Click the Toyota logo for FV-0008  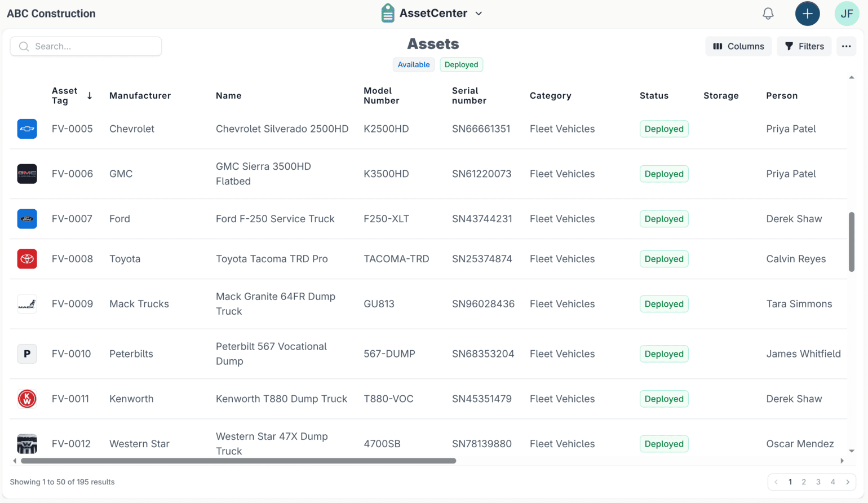[27, 259]
